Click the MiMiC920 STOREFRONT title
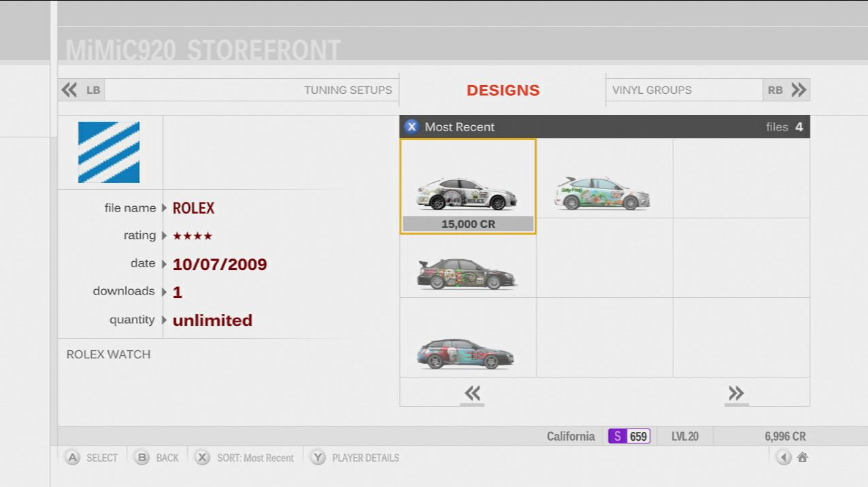868x487 pixels. click(203, 50)
